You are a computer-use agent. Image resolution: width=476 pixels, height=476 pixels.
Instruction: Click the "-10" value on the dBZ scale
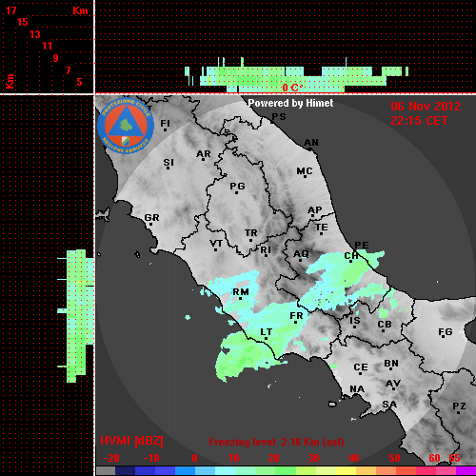[x=151, y=458]
